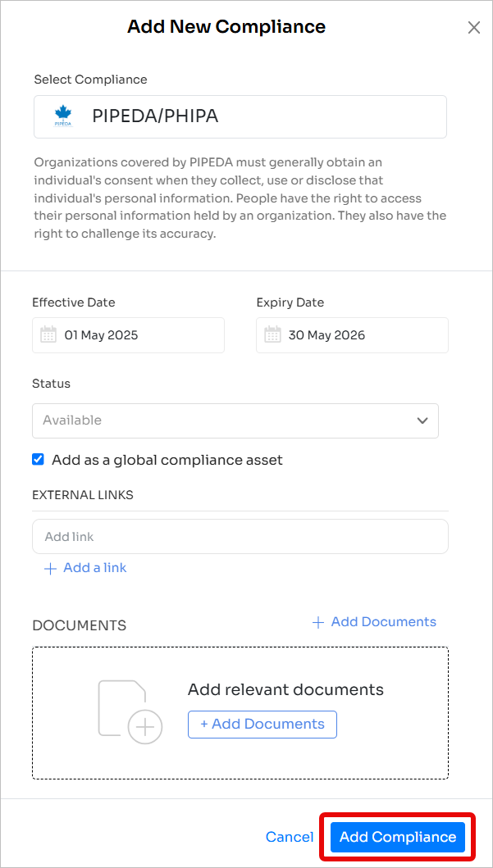Click the outlined + Add Documents button
The width and height of the screenshot is (493, 868).
262,724
